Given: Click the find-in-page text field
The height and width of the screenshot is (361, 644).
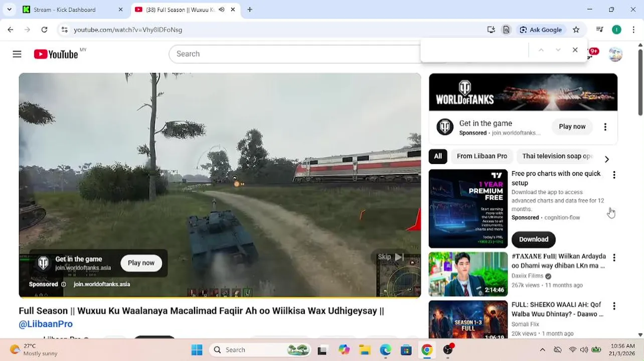Looking at the screenshot, I should click(x=475, y=50).
